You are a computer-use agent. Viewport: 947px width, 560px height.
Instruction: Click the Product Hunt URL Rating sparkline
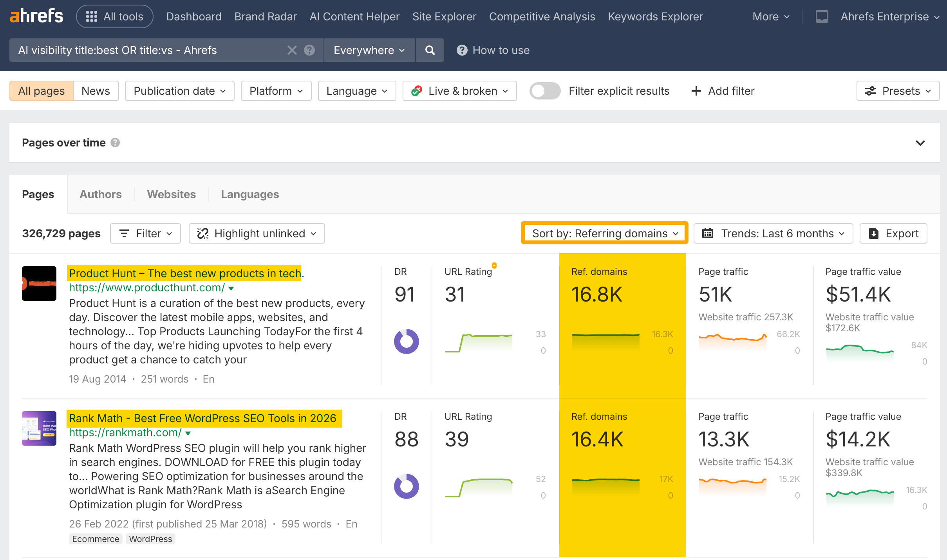[x=479, y=343]
